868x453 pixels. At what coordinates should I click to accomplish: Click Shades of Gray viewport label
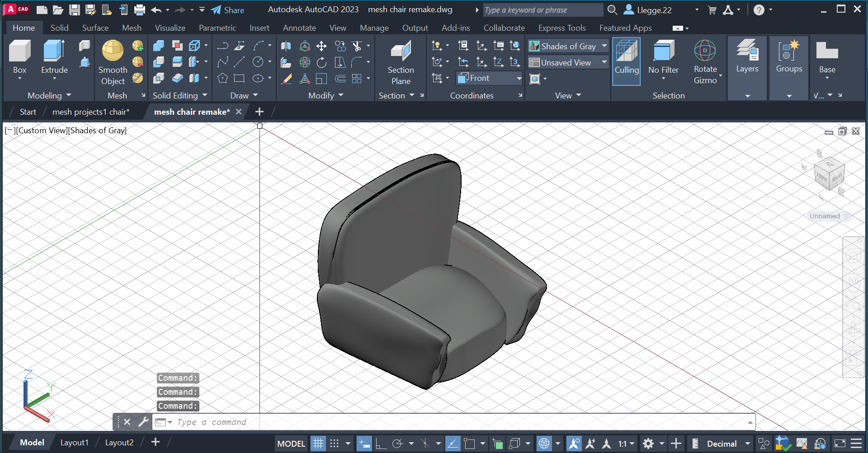(98, 131)
